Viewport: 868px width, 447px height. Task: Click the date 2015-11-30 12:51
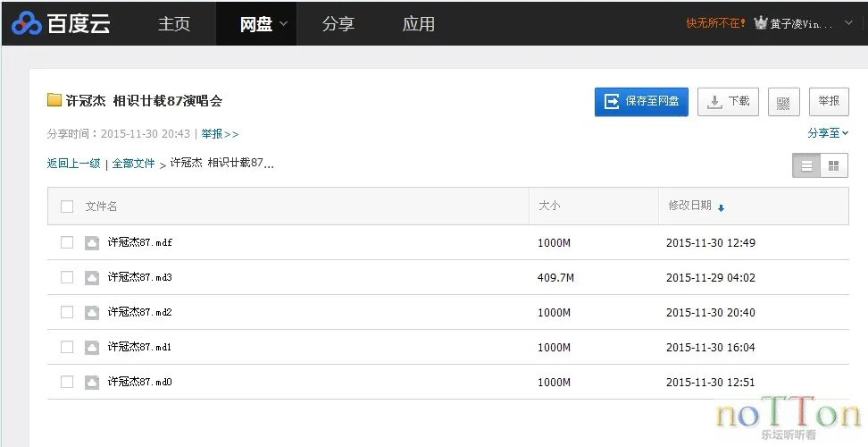click(711, 383)
